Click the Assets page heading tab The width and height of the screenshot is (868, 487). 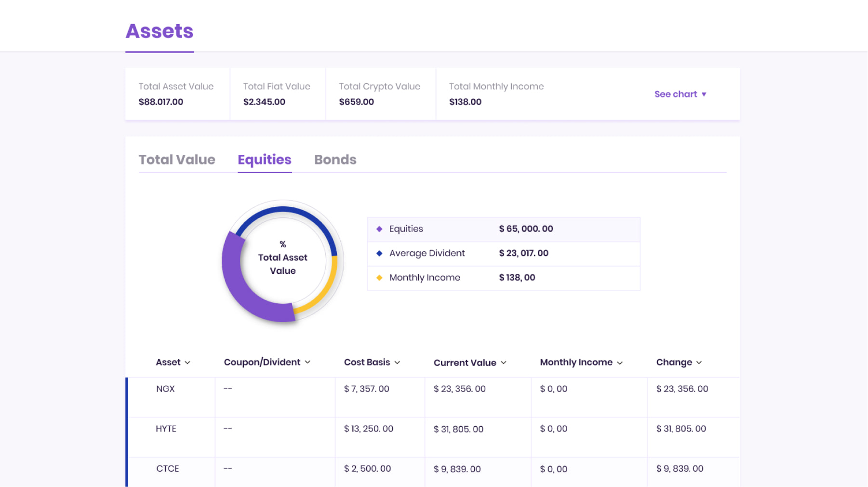160,31
